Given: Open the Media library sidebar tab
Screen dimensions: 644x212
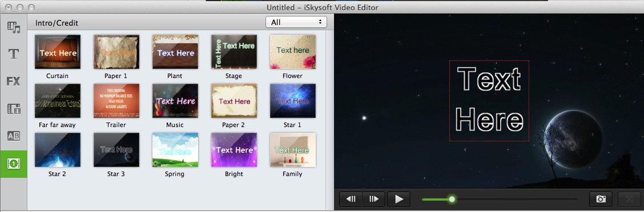Looking at the screenshot, I should pyautogui.click(x=14, y=27).
